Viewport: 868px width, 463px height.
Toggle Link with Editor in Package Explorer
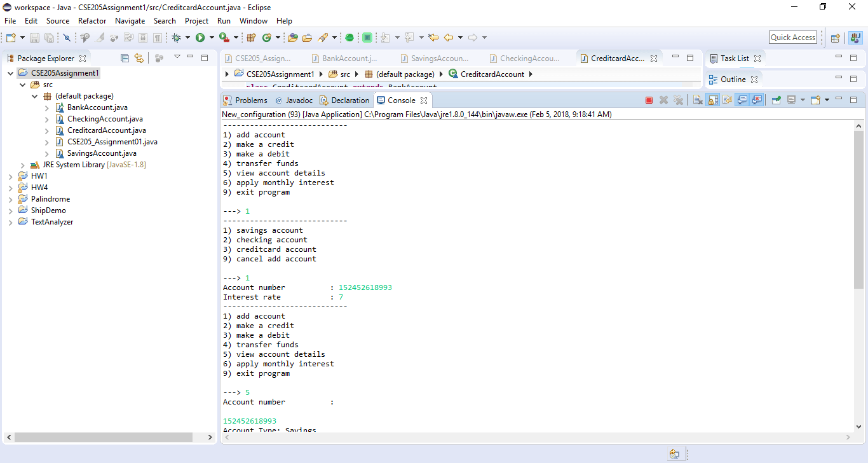(x=139, y=59)
